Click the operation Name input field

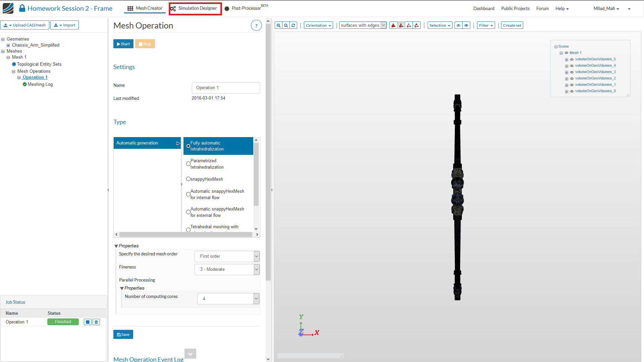[x=226, y=88]
